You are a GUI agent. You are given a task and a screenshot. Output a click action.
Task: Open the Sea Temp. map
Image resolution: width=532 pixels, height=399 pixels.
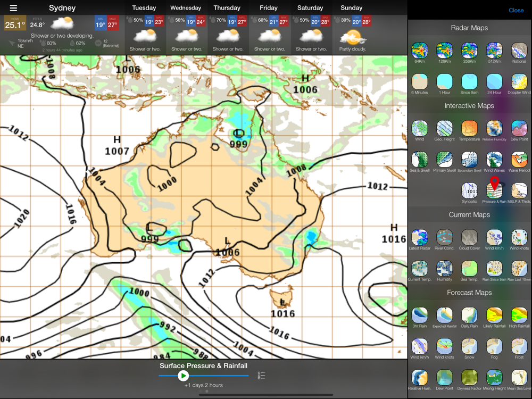470,269
